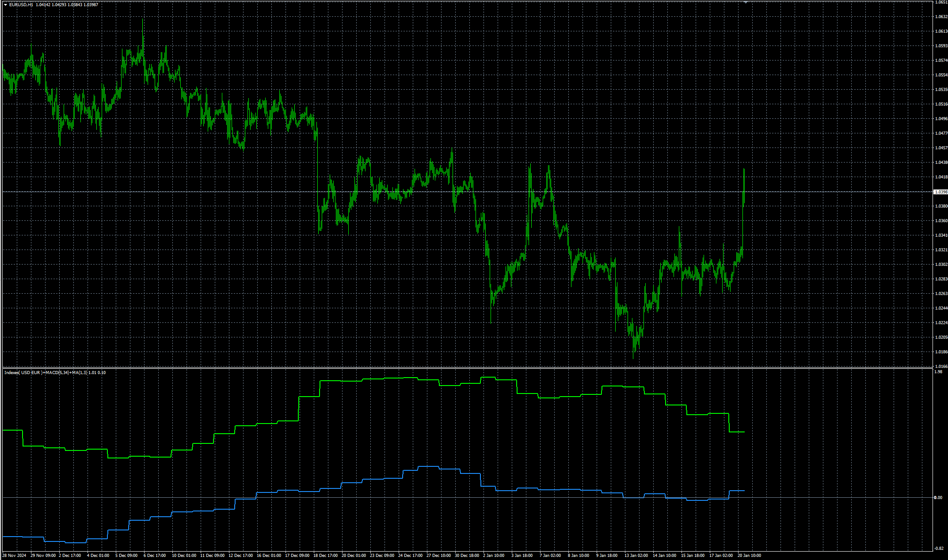Image resolution: width=948 pixels, height=560 pixels.
Task: Click the 1.0593 value on price axis
Action: pos(941,46)
